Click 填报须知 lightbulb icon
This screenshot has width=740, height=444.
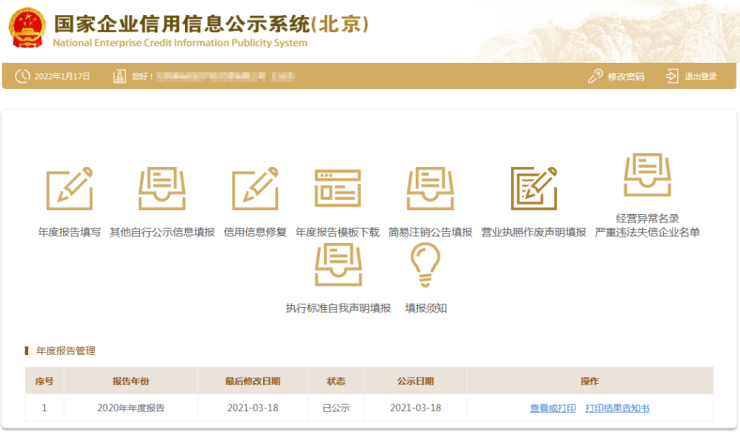(425, 265)
